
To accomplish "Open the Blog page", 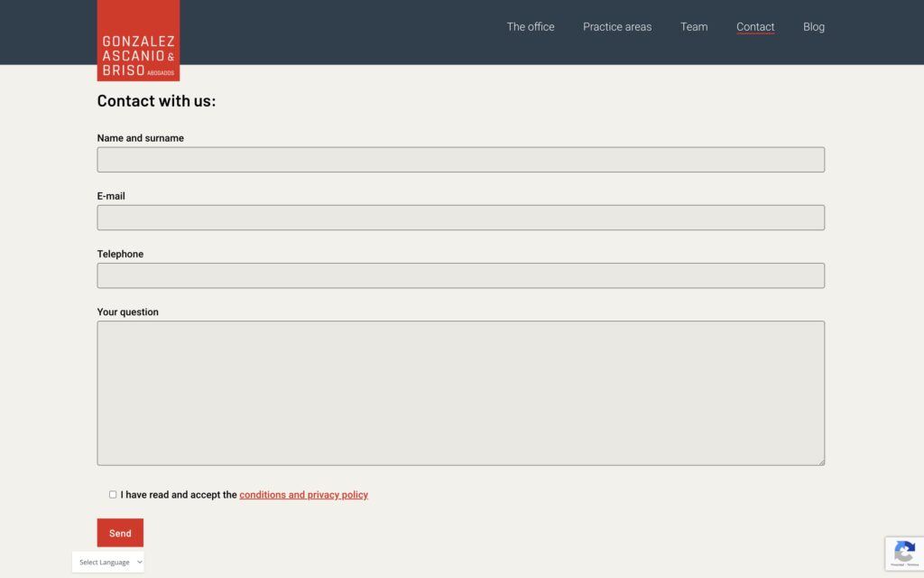I will pyautogui.click(x=814, y=27).
